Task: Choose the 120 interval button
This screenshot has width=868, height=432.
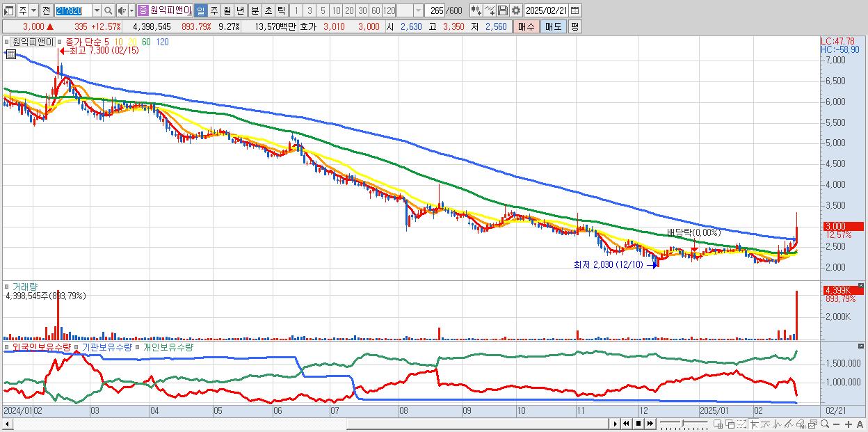Action: point(389,10)
